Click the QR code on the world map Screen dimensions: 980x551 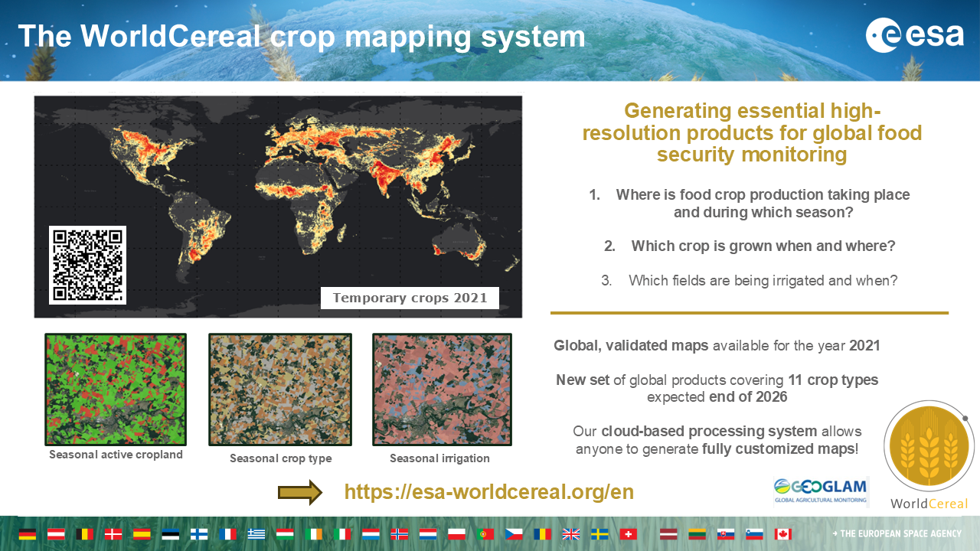point(87,265)
